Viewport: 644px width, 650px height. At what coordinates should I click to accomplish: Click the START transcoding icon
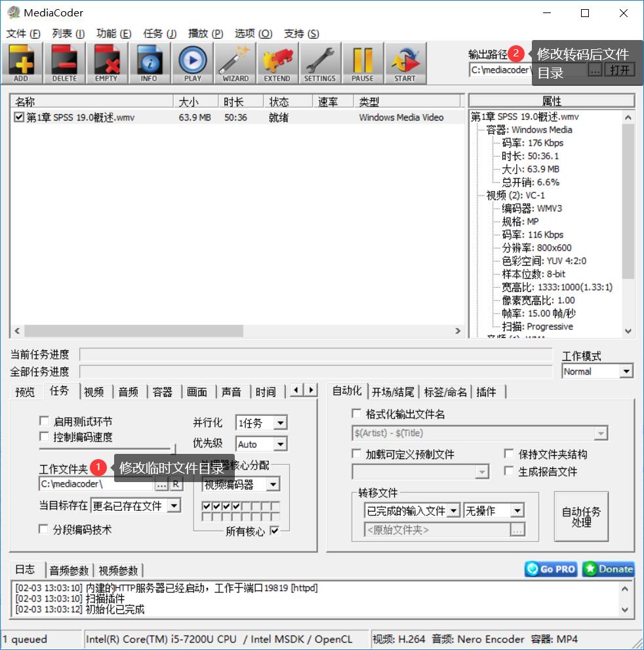click(405, 63)
